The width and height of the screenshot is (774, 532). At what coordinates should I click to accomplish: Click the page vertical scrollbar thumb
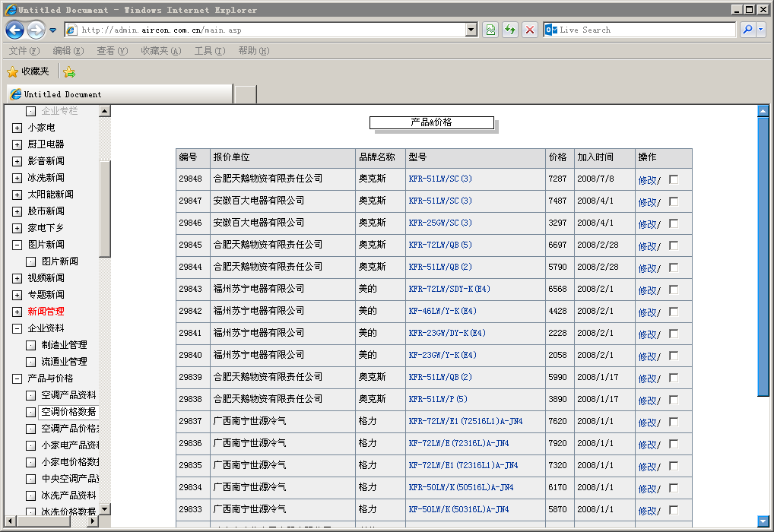pyautogui.click(x=763, y=257)
